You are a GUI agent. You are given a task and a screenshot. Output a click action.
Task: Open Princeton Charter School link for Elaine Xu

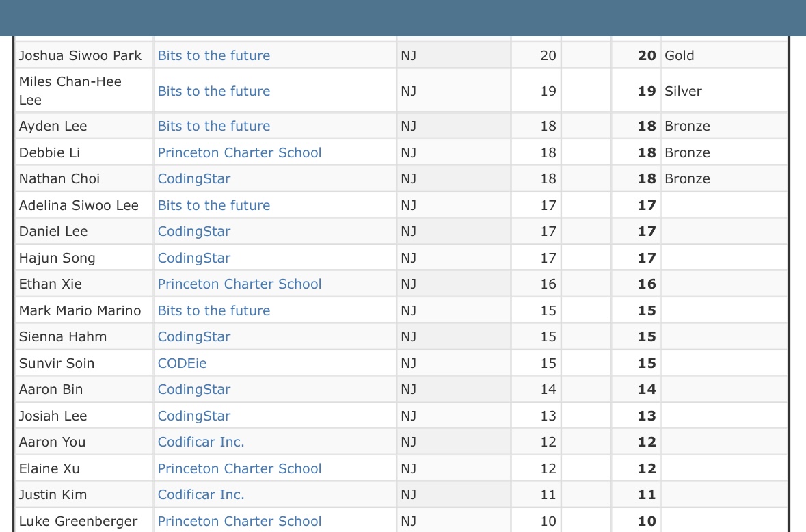click(x=239, y=468)
